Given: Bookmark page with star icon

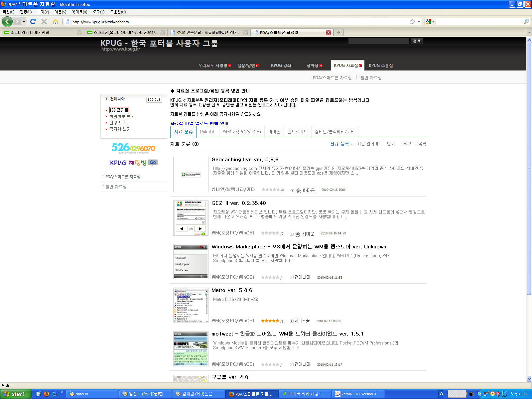Looking at the screenshot, I should coord(412,22).
